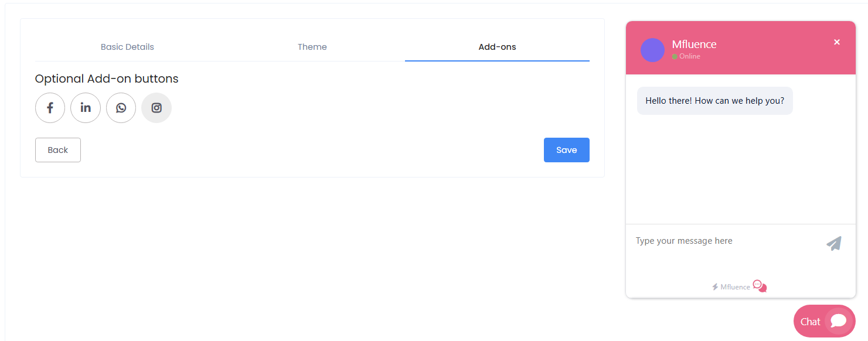The width and height of the screenshot is (868, 341).
Task: Click the green Online status indicator
Action: 675,56
